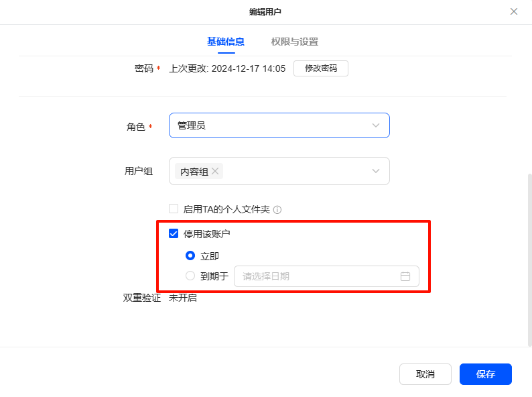532x397 pixels.
Task: Click the calendar icon in date field
Action: [405, 276]
